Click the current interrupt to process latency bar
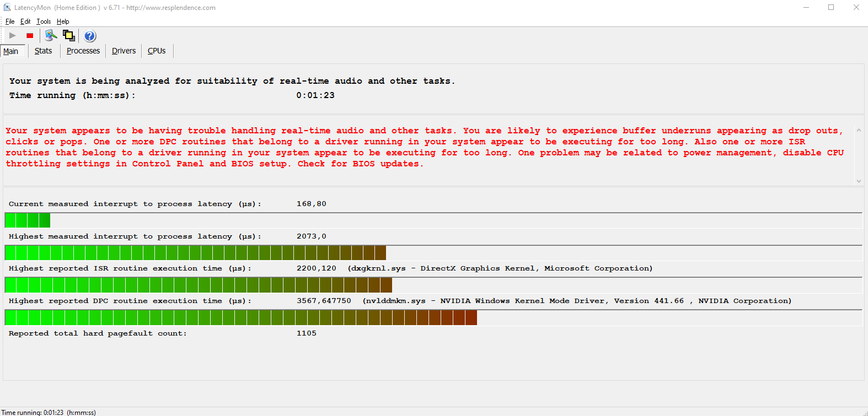The image size is (868, 416). pos(433,220)
